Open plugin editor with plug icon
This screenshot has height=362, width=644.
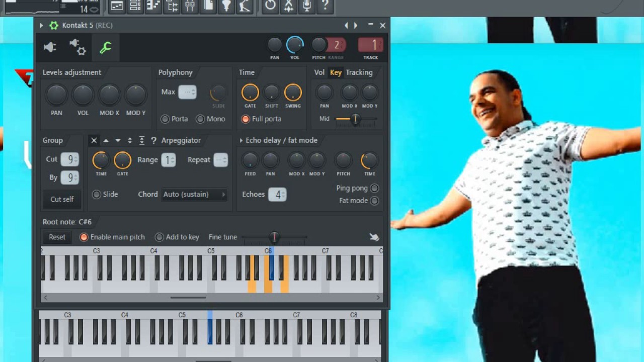50,47
